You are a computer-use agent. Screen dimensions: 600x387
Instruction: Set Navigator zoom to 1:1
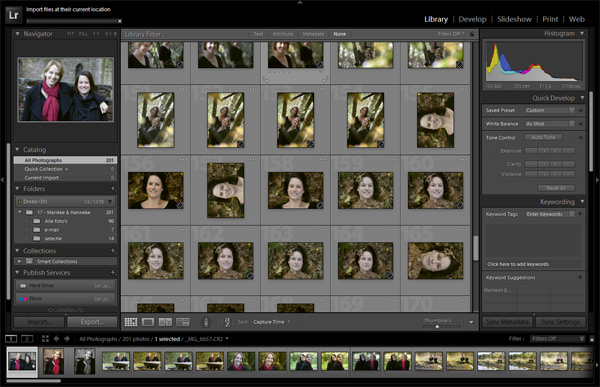click(x=96, y=34)
